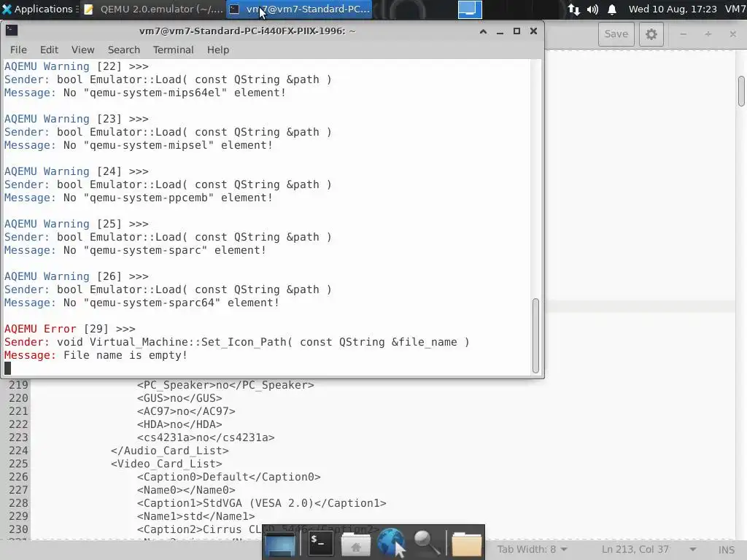
Task: Open the terminal Help menu
Action: click(x=218, y=50)
